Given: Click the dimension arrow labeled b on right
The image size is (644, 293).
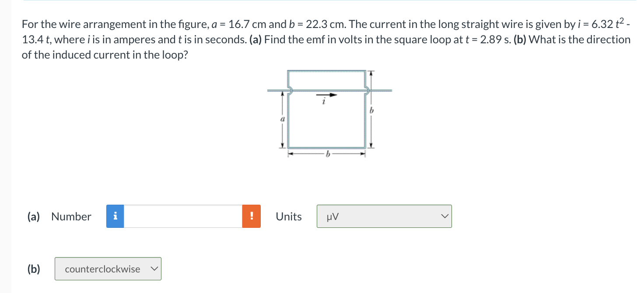Looking at the screenshot, I should click(371, 109).
